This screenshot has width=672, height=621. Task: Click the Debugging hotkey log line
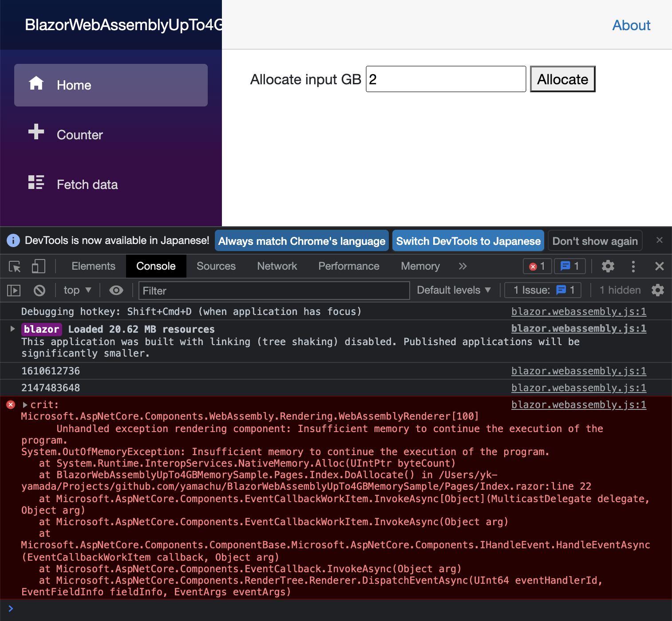tap(191, 311)
